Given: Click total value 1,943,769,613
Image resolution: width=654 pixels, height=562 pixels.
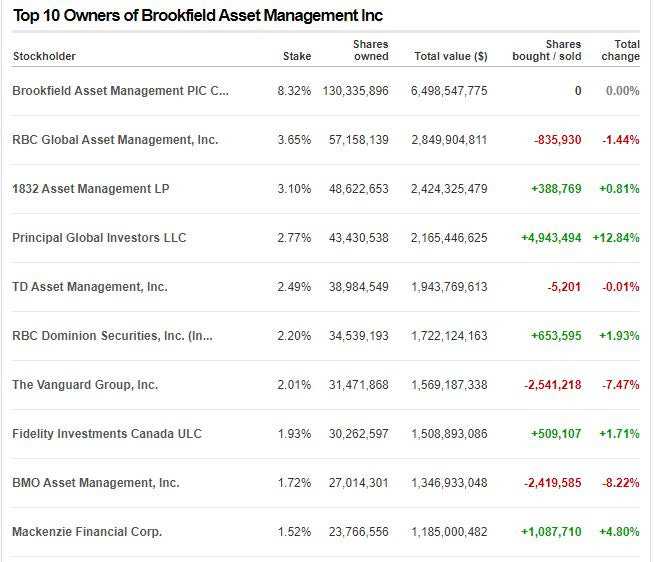Looking at the screenshot, I should [449, 287].
